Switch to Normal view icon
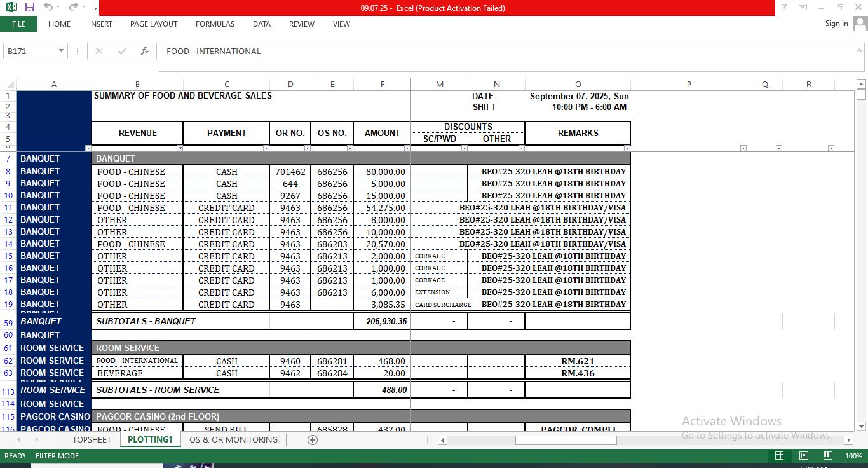 tap(779, 456)
